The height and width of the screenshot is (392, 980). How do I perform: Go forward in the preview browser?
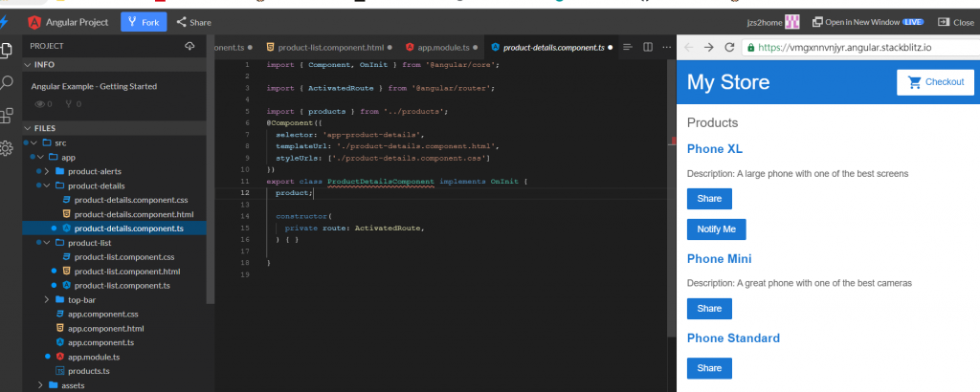click(x=709, y=48)
